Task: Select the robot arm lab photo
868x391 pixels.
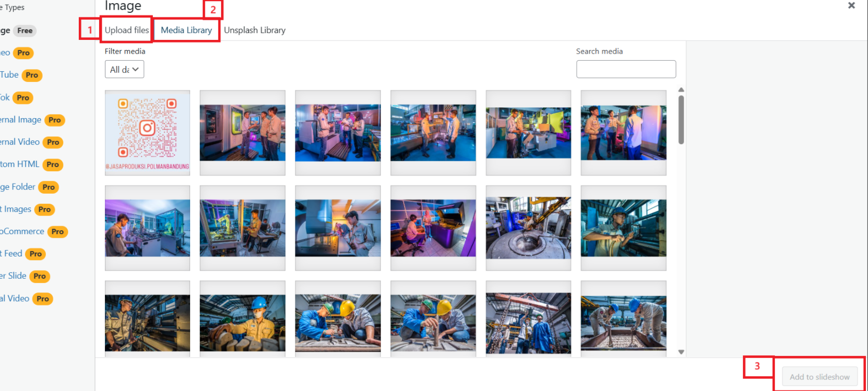Action: pos(242,228)
